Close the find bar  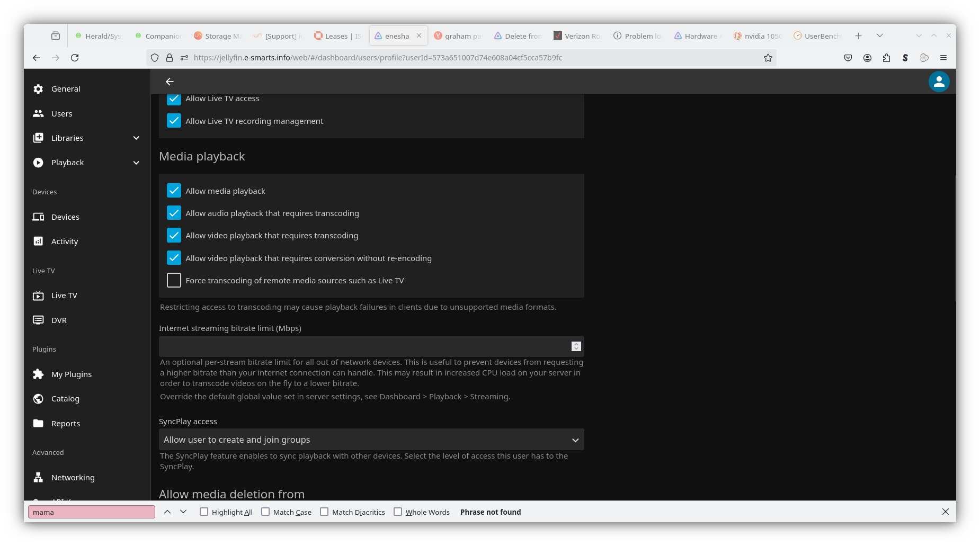pyautogui.click(x=945, y=512)
